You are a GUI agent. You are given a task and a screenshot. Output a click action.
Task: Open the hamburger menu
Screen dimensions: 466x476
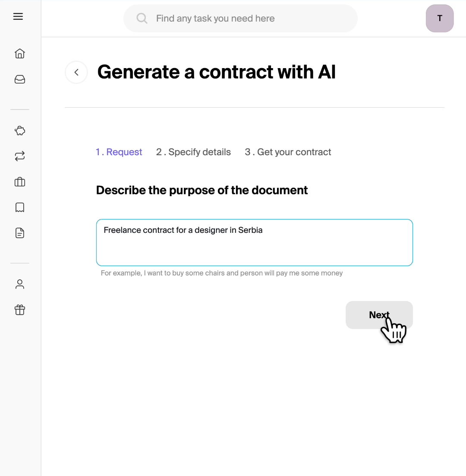point(18,17)
